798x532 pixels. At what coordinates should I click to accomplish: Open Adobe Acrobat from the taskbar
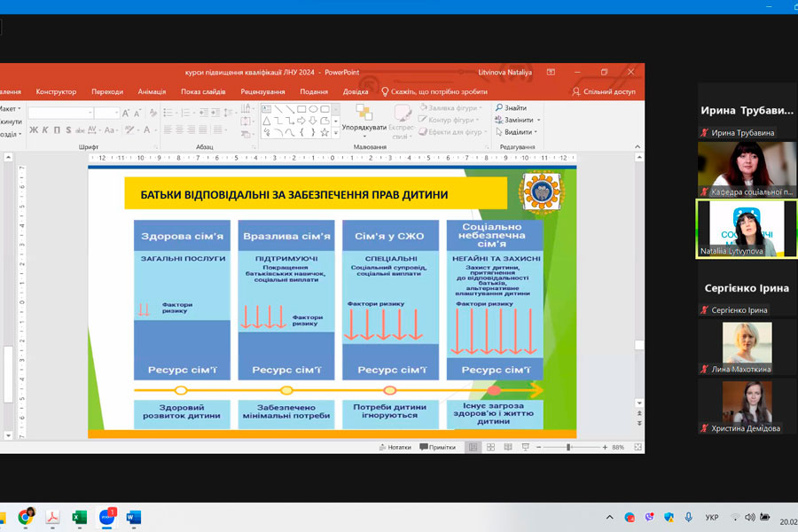(x=52, y=517)
